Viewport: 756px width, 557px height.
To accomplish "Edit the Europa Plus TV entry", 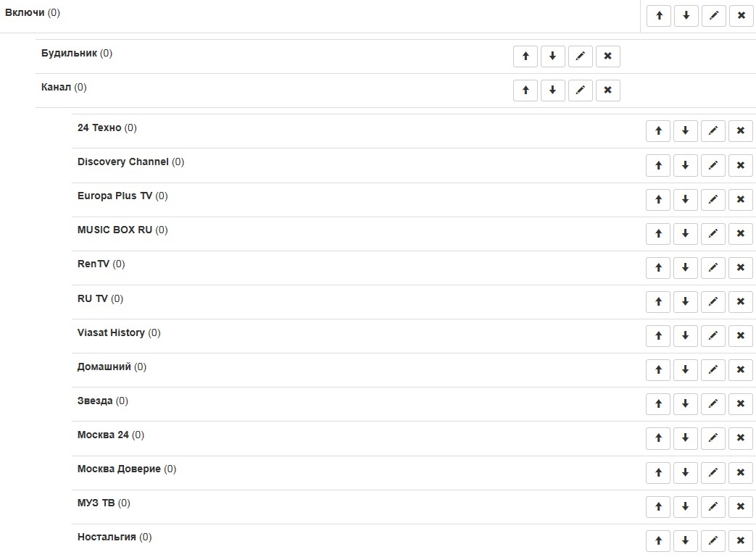I will pos(713,199).
